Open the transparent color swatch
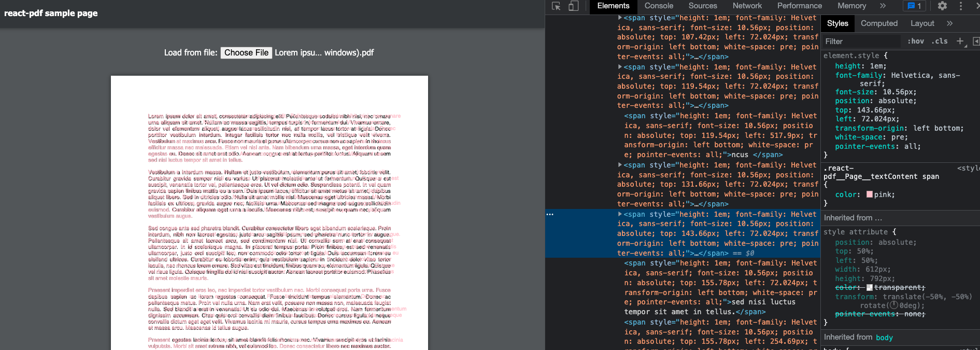980x350 pixels. click(x=870, y=288)
